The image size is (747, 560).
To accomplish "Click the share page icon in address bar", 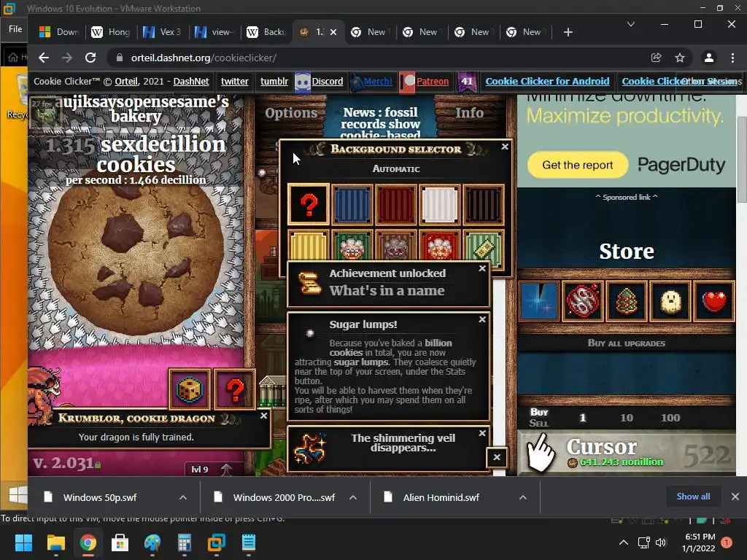I will pos(656,58).
